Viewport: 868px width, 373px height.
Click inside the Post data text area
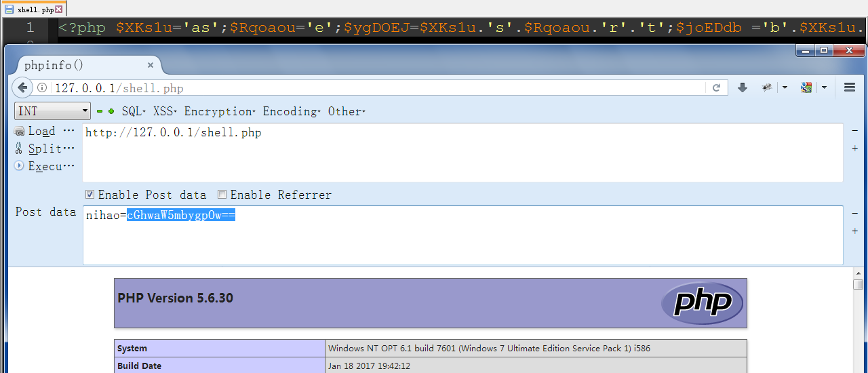(463, 235)
